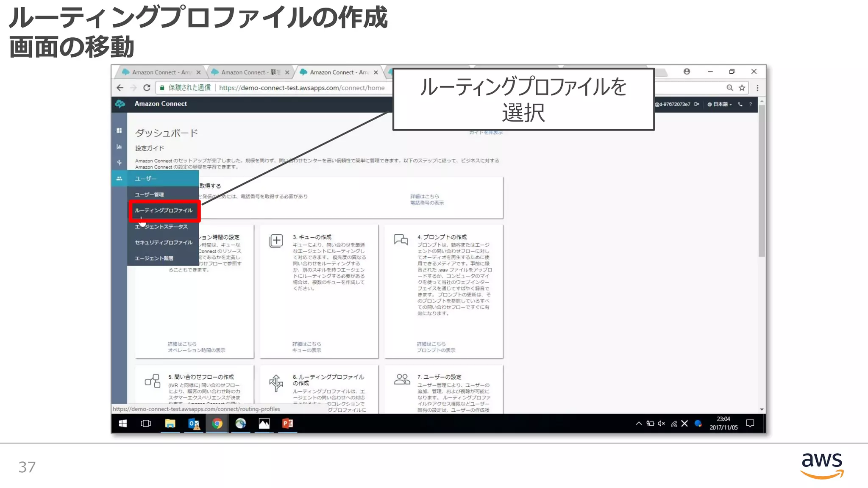Click キューの表示 link
Screen dimensions: 868x488
(x=307, y=350)
